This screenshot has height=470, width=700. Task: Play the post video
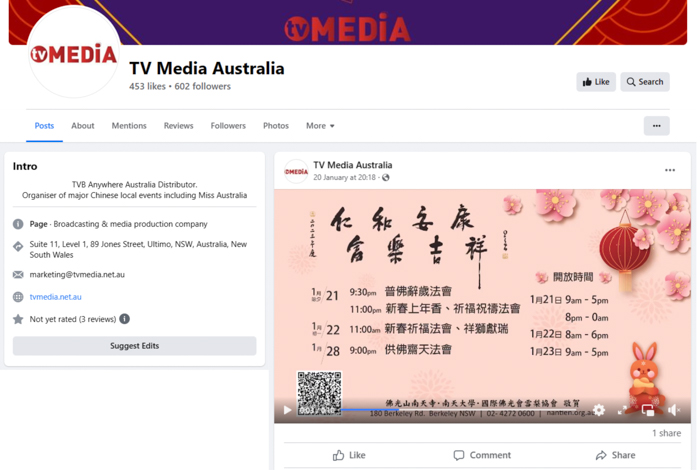pos(288,410)
